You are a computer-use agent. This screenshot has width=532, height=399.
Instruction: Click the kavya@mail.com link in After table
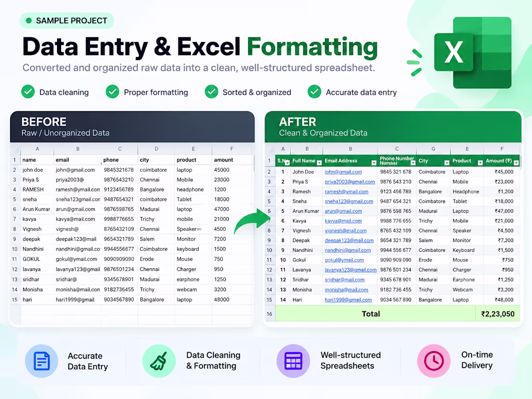click(343, 221)
